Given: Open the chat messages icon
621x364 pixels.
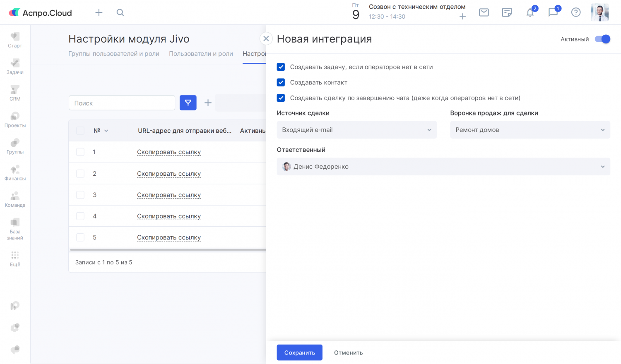Looking at the screenshot, I should coord(553,12).
